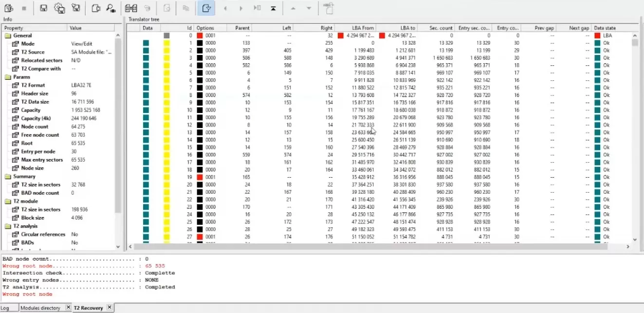644x313 pixels.
Task: Click the jump-to-top black arrow icon
Action: coord(274,8)
